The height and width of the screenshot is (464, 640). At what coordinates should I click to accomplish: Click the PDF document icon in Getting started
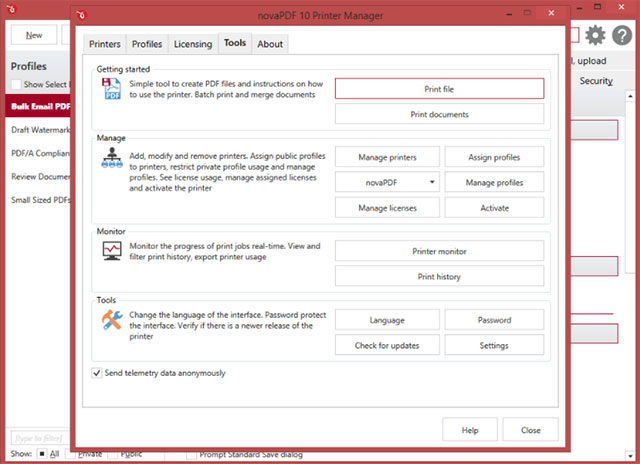point(111,89)
